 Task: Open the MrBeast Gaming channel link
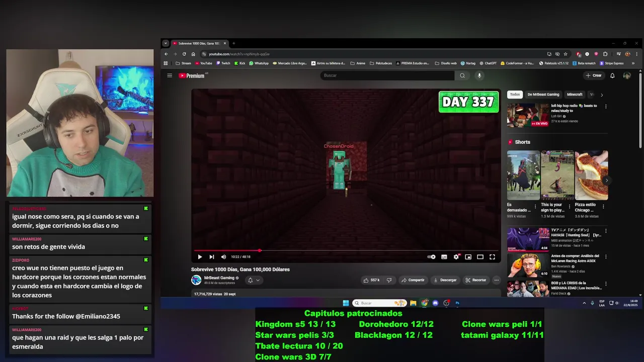click(x=219, y=278)
